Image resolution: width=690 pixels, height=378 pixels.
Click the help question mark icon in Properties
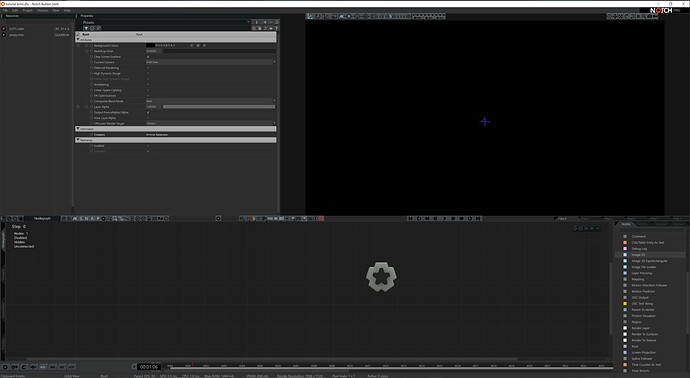click(276, 28)
